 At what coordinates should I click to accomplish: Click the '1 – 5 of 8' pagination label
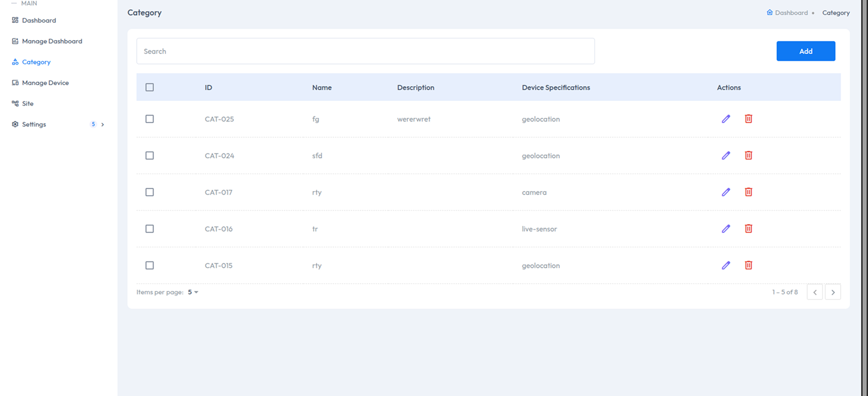pyautogui.click(x=785, y=292)
